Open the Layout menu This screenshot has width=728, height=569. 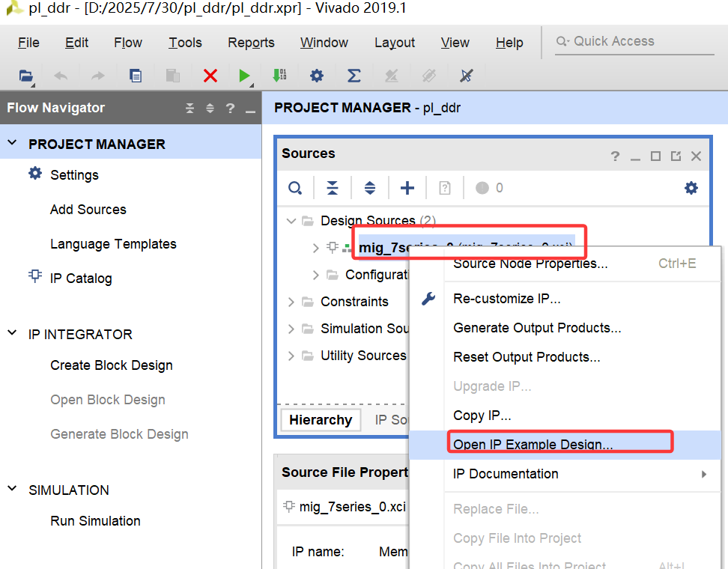pyautogui.click(x=395, y=43)
